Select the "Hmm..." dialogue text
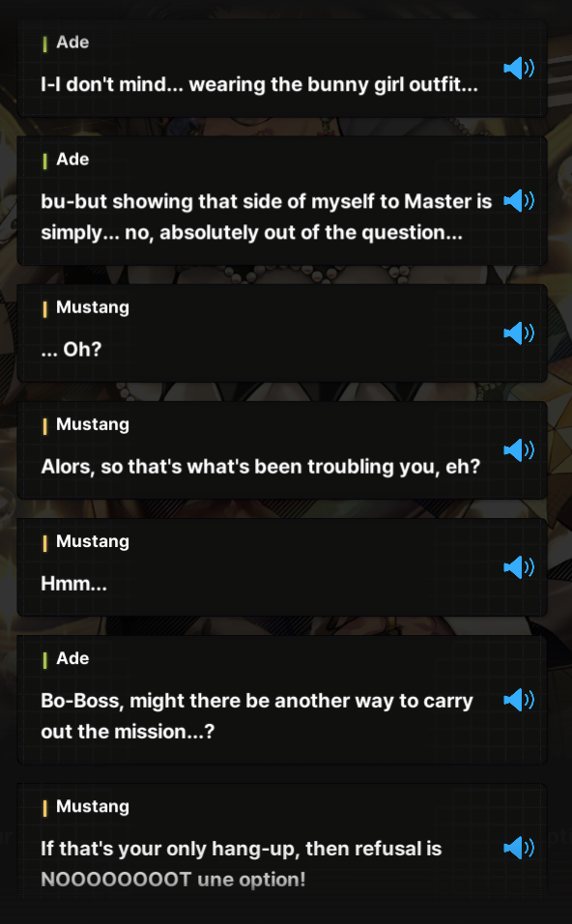Screen dimensions: 572x924 pyautogui.click(x=73, y=584)
